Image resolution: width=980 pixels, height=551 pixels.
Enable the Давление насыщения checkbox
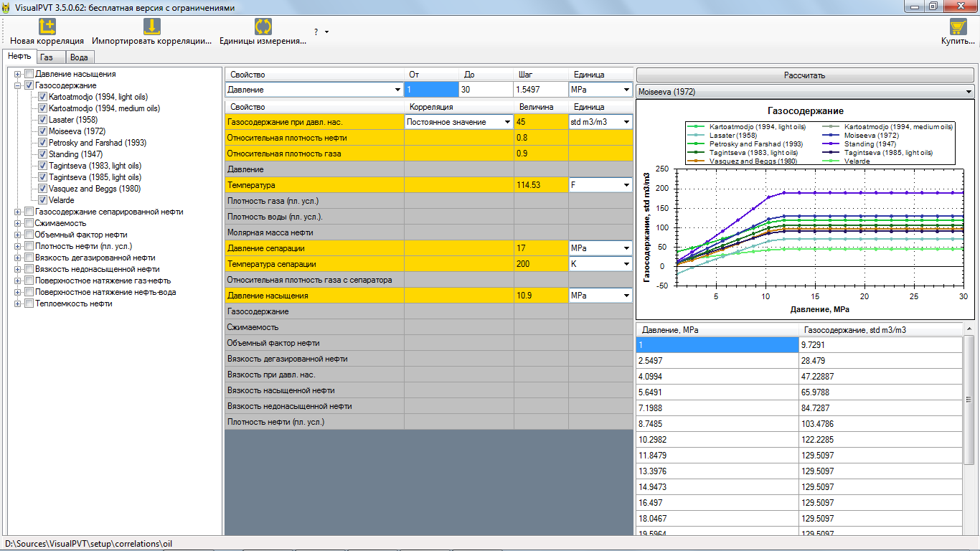29,74
